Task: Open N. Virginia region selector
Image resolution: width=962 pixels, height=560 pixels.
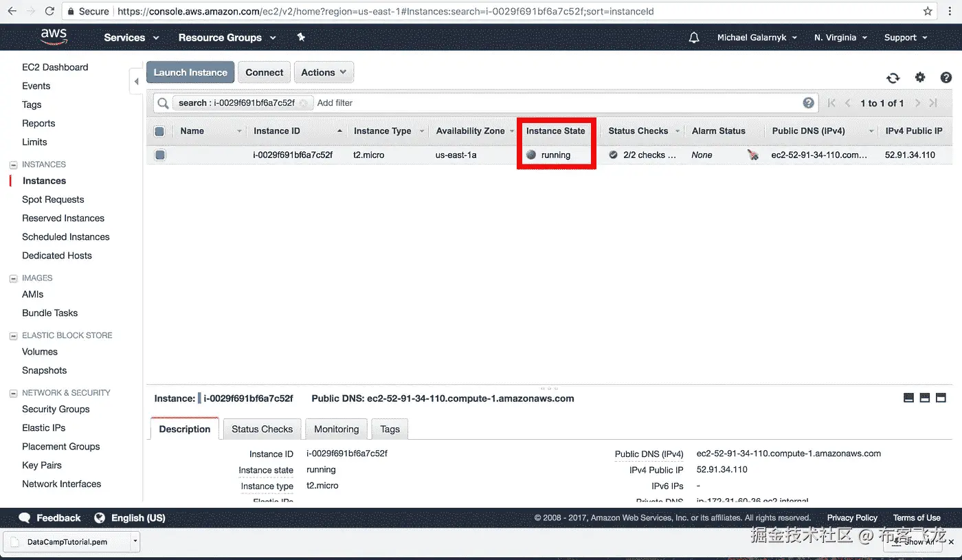Action: (x=840, y=38)
